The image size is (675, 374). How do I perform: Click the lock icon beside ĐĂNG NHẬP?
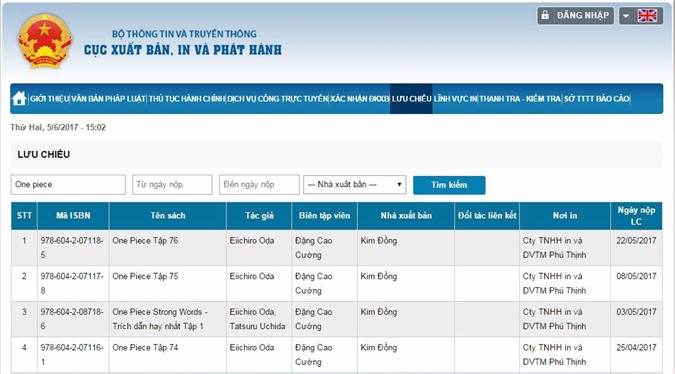click(x=545, y=15)
